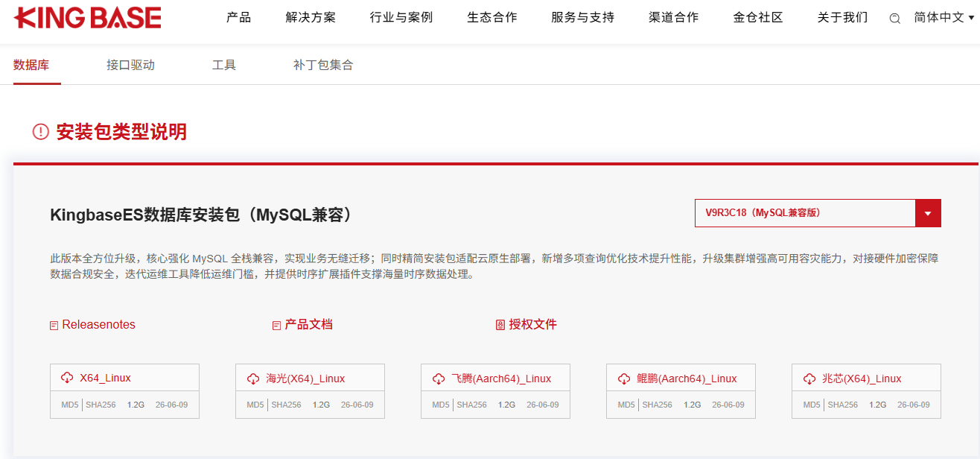Open the 金仓社区 menu
The width and height of the screenshot is (980, 459).
click(758, 17)
